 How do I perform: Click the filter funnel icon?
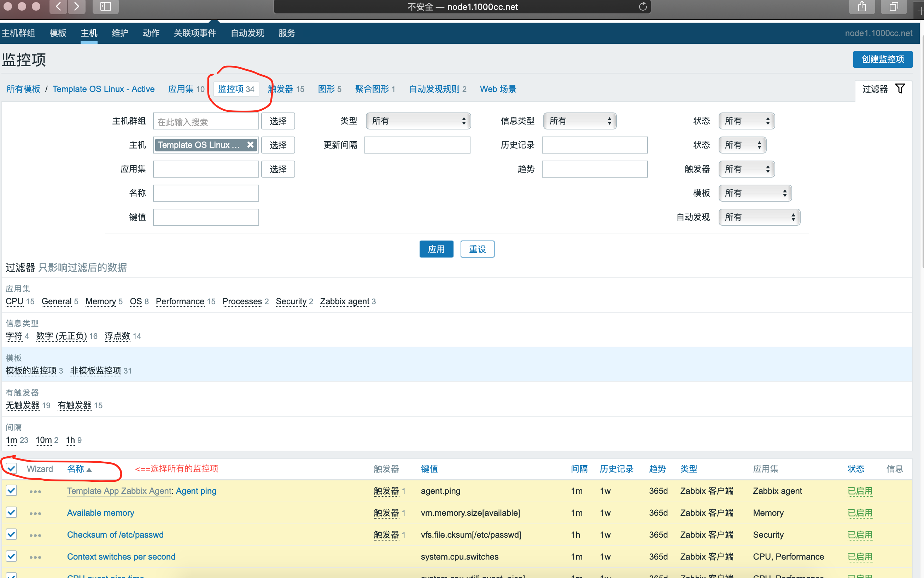[900, 89]
